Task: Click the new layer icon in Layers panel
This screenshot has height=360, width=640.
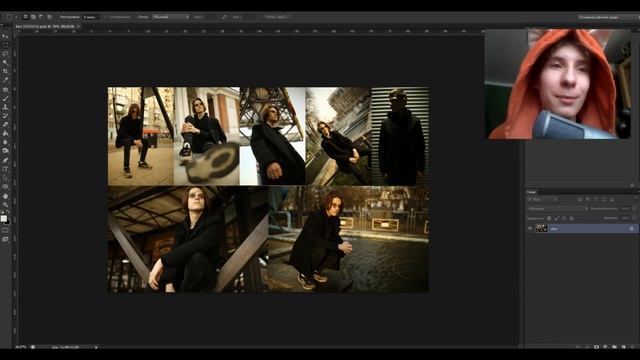Action: [x=623, y=347]
